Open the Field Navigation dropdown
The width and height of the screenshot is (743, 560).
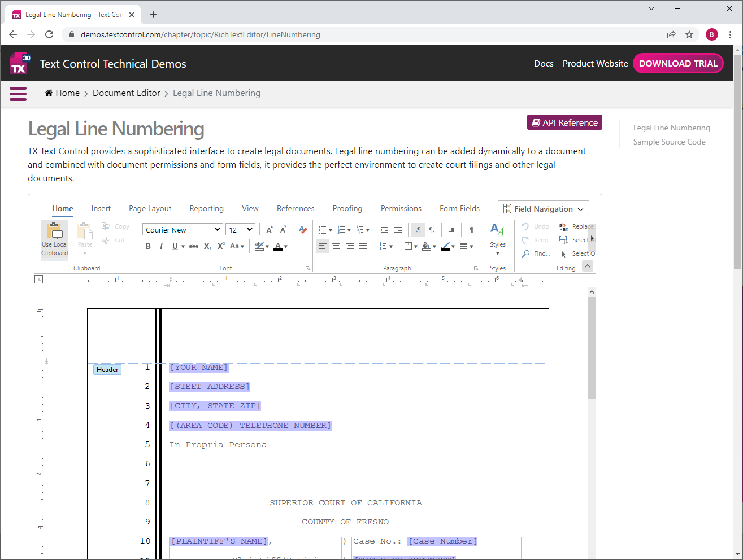[544, 209]
